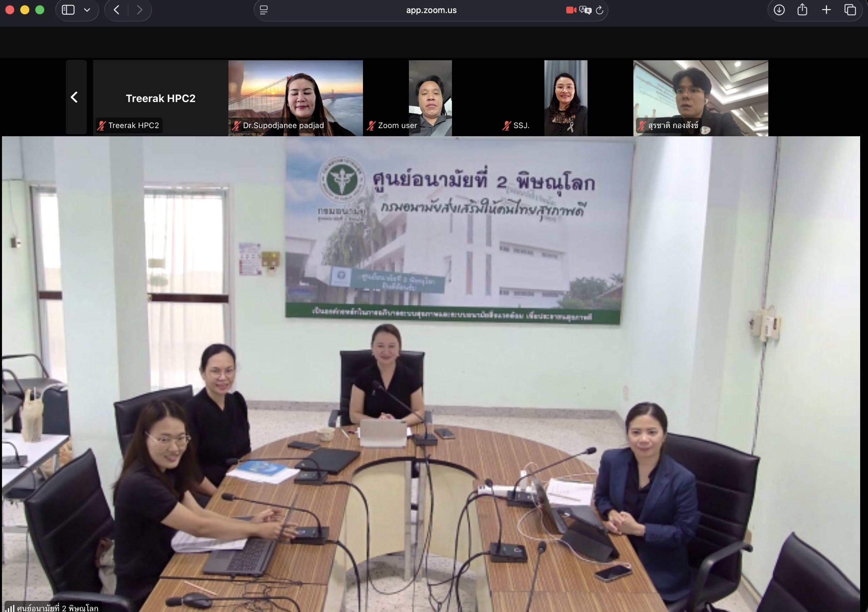Click muted mic icon beside Zoom user
The height and width of the screenshot is (612, 868).
[x=371, y=126]
